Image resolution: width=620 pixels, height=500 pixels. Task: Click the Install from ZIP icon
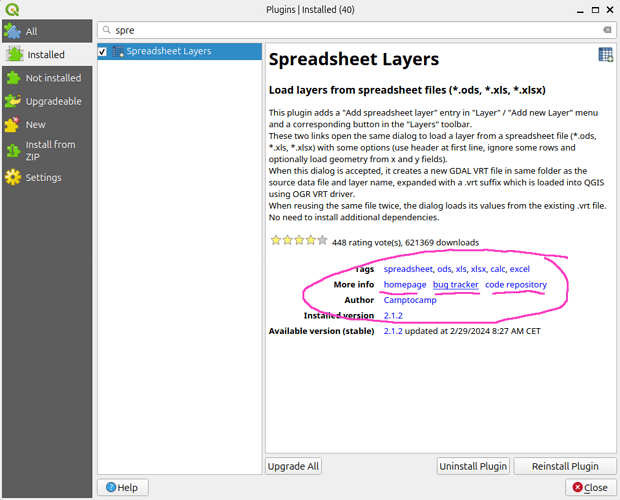[x=13, y=151]
